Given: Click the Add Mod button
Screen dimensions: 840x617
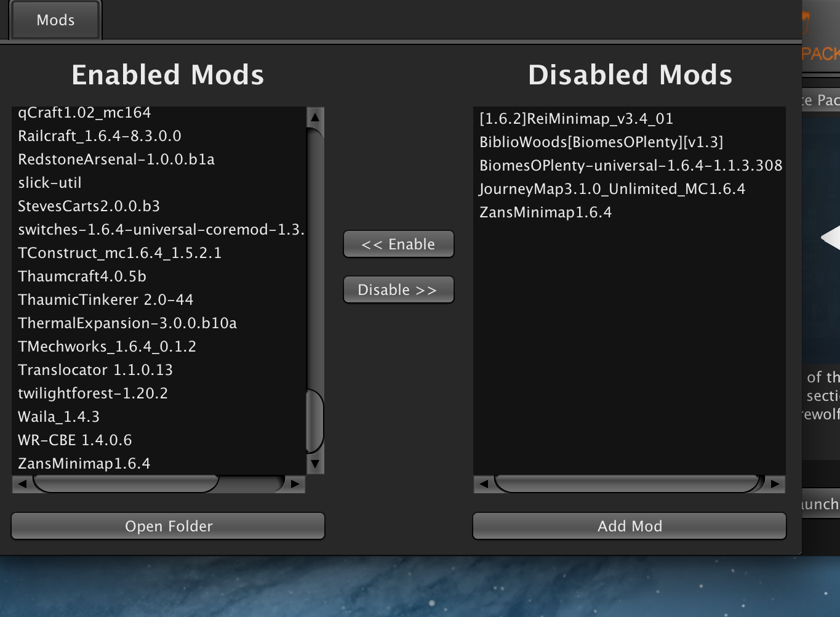Looking at the screenshot, I should 629,526.
